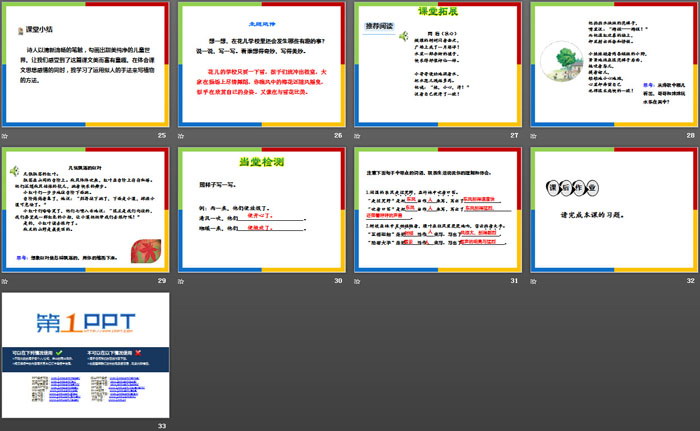This screenshot has height=431, width=700.
Task: Click the speaker icon on slide 27
Action: pyautogui.click(x=404, y=36)
